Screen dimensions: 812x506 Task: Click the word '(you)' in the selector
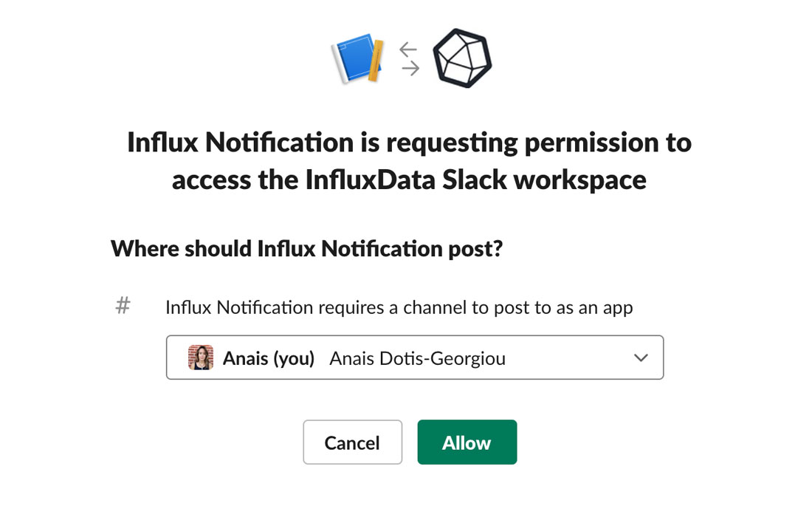tap(294, 359)
